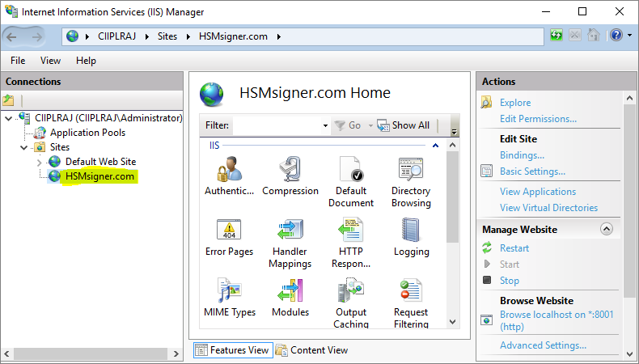
Task: Click the Show All button
Action: tap(404, 125)
